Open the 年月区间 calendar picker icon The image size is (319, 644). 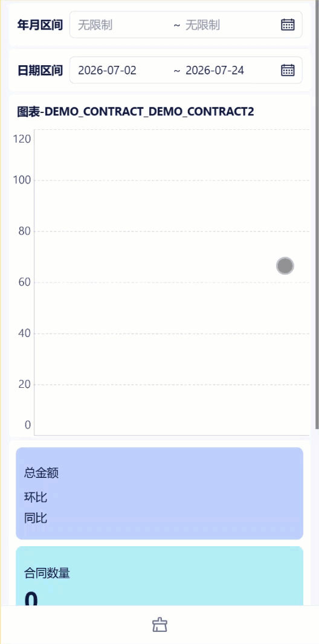point(288,25)
